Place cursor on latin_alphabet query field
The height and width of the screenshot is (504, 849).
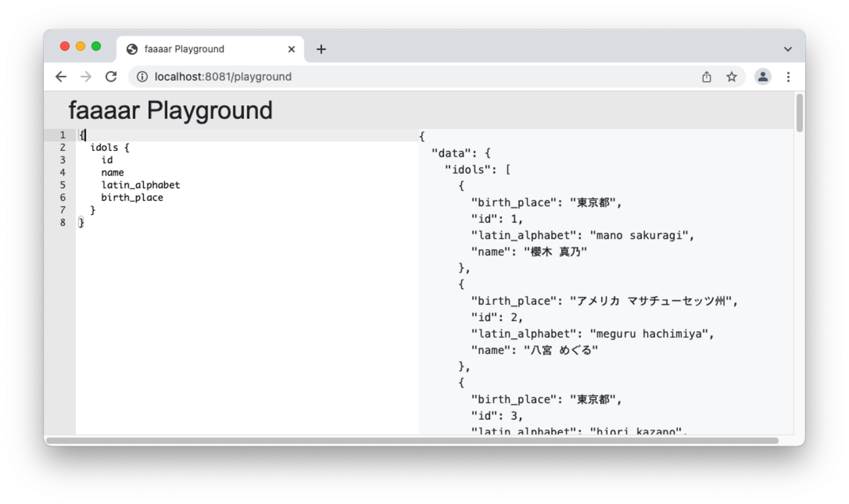(140, 185)
